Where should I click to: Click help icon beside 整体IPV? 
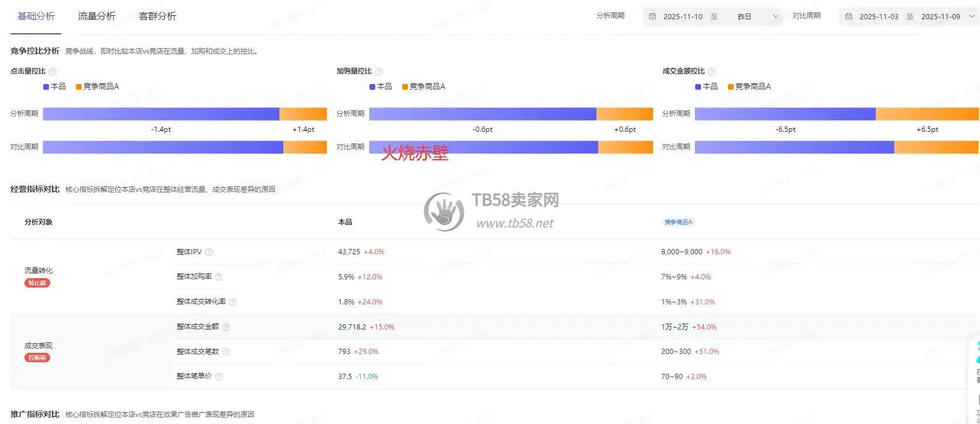(209, 252)
